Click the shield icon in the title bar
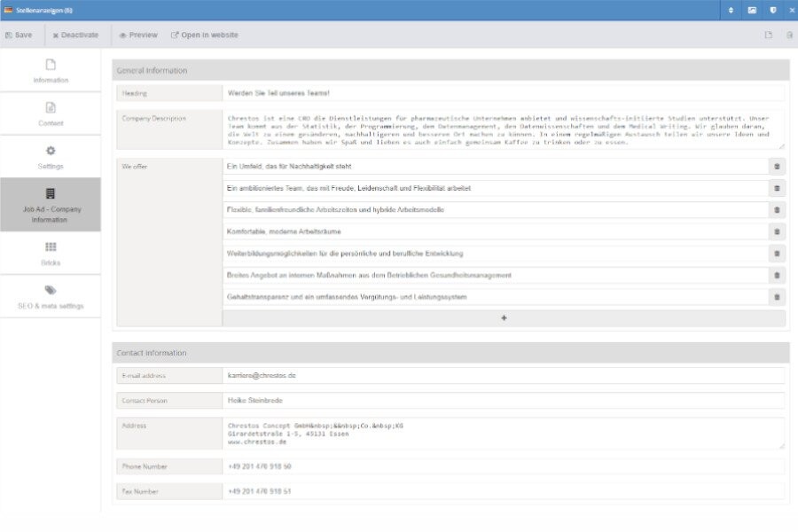 (772, 9)
